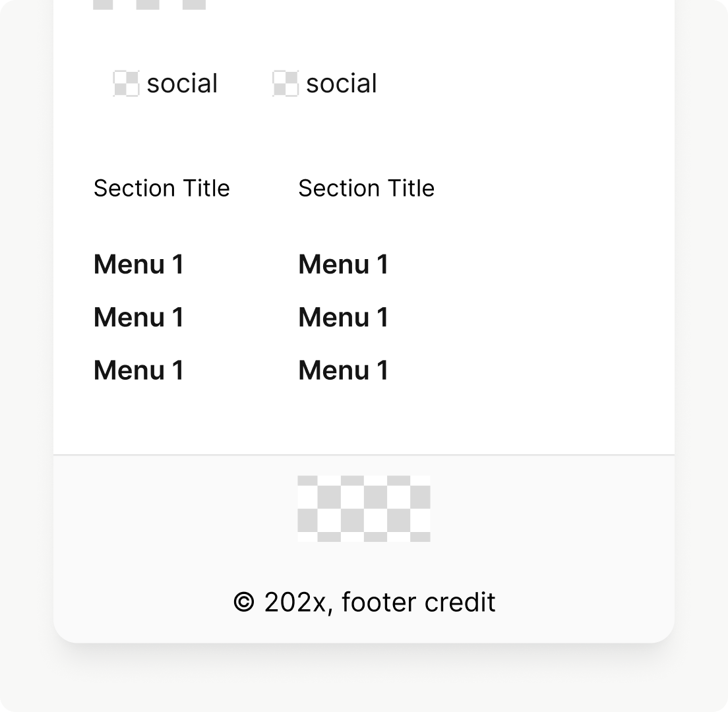The height and width of the screenshot is (712, 728).
Task: Click the copyright symbol in the footer
Action: pyautogui.click(x=244, y=603)
